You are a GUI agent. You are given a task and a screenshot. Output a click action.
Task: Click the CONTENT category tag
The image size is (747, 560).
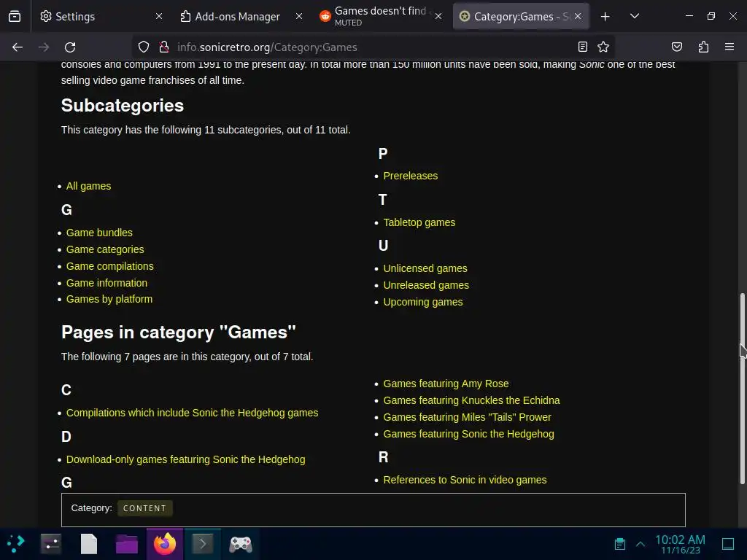(145, 508)
